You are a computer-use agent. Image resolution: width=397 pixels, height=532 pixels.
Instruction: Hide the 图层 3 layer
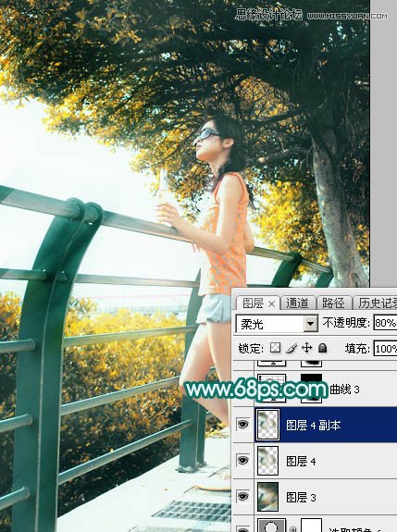point(242,497)
